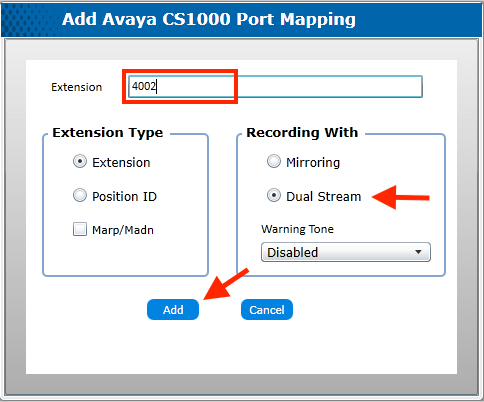Click the Add button
Image resolution: width=484 pixels, height=402 pixels.
pyautogui.click(x=173, y=310)
